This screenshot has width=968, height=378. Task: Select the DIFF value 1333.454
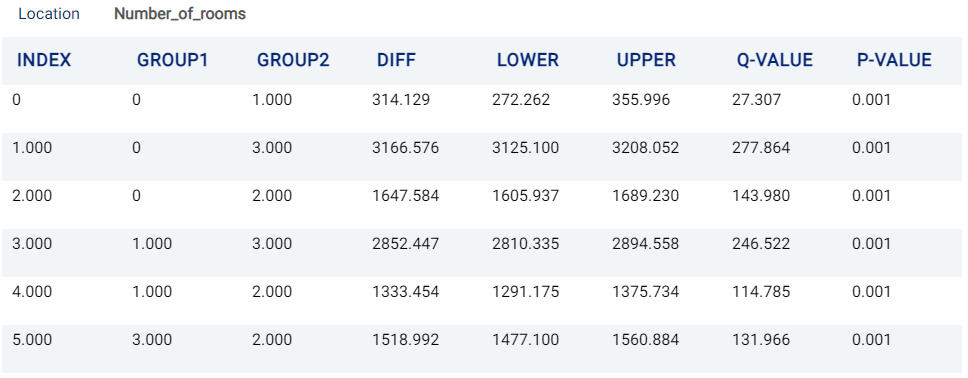(406, 292)
